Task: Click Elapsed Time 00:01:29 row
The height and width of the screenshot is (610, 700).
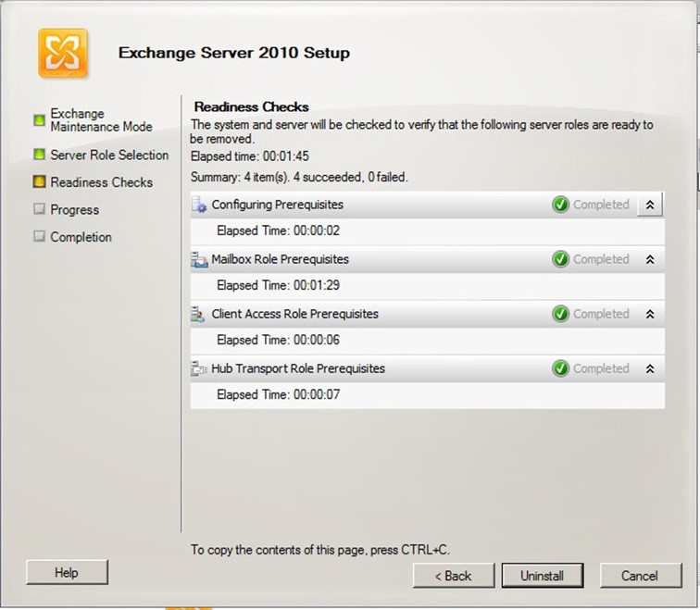Action: (x=427, y=286)
